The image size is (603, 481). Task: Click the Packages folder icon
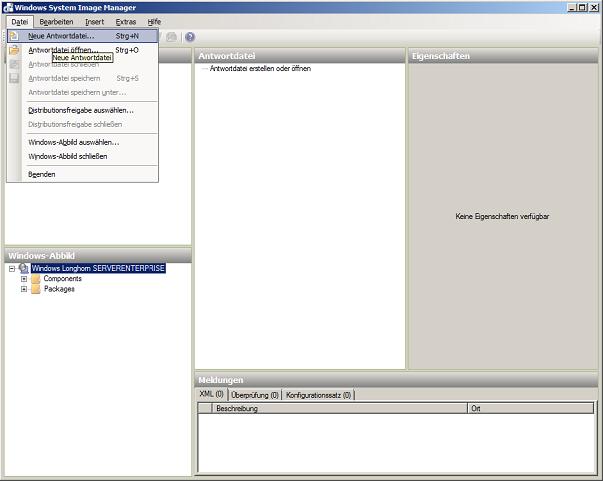(x=36, y=289)
